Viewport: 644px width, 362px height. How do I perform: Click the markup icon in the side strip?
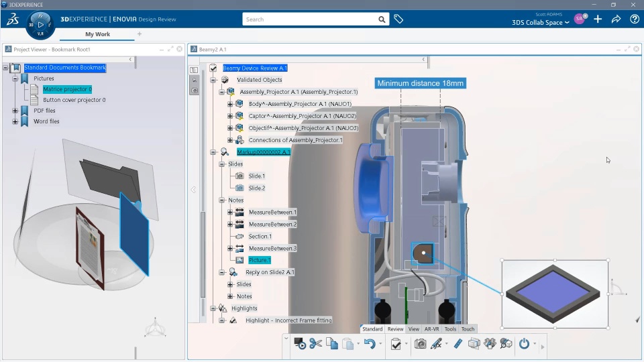[x=194, y=80]
